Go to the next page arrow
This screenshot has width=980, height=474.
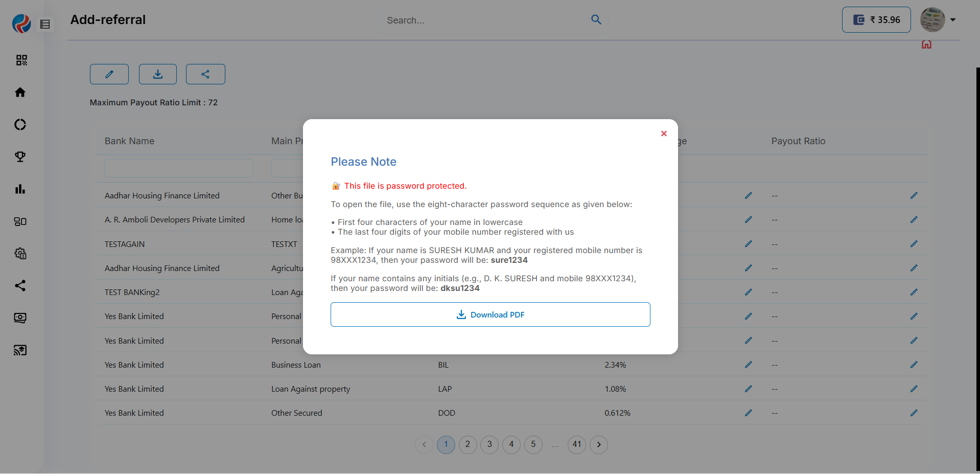599,444
